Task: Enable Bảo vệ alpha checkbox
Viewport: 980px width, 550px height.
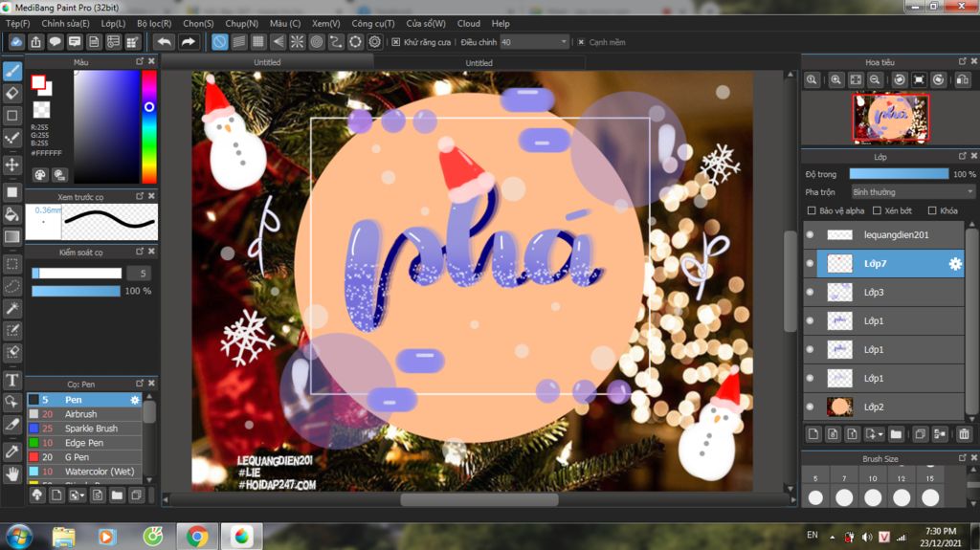Action: (x=812, y=210)
